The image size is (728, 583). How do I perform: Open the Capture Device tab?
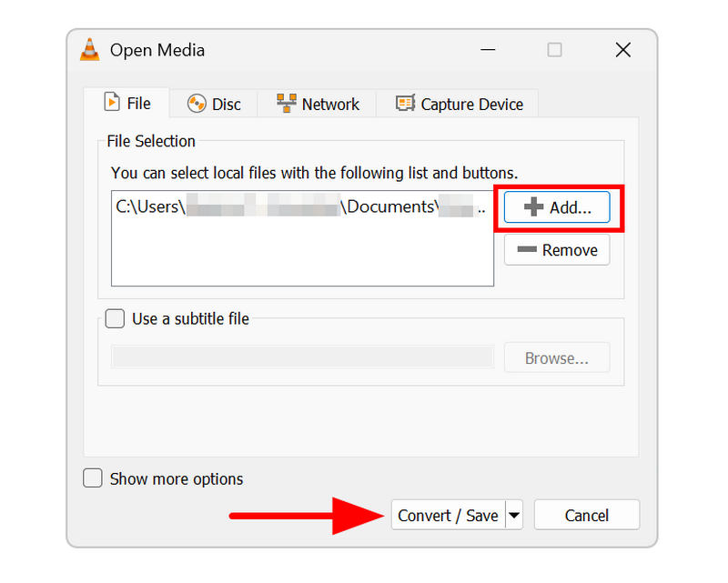[459, 104]
